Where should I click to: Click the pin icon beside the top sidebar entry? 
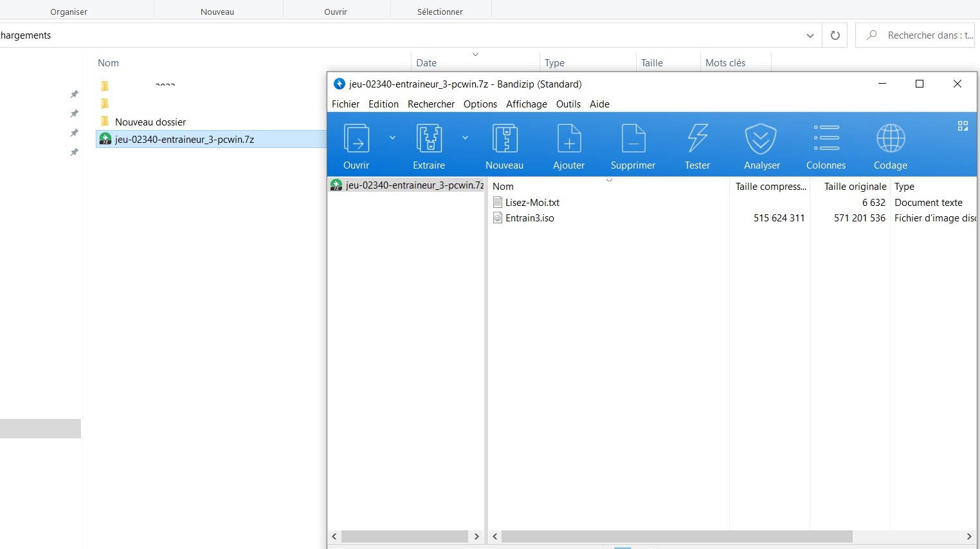click(x=75, y=94)
